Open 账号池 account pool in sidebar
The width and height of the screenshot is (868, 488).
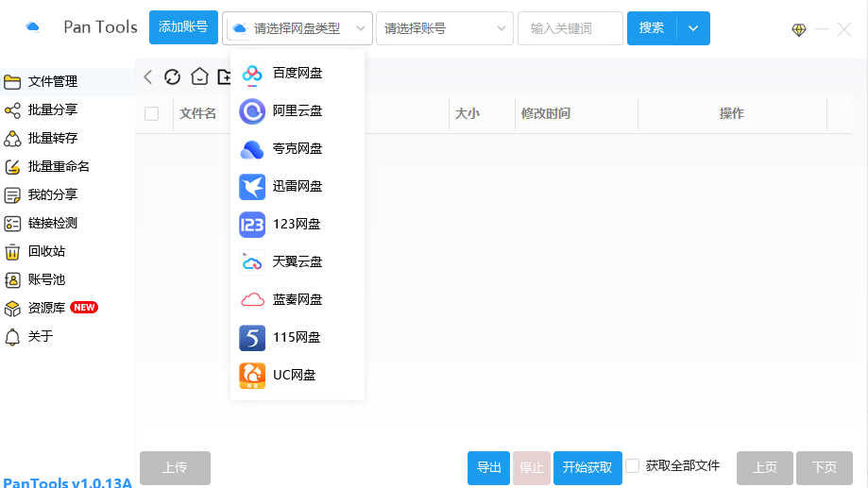pos(46,280)
